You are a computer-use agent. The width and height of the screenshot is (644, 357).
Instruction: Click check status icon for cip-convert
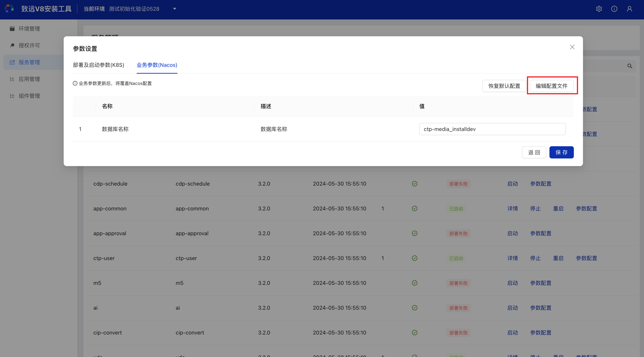[x=414, y=332]
